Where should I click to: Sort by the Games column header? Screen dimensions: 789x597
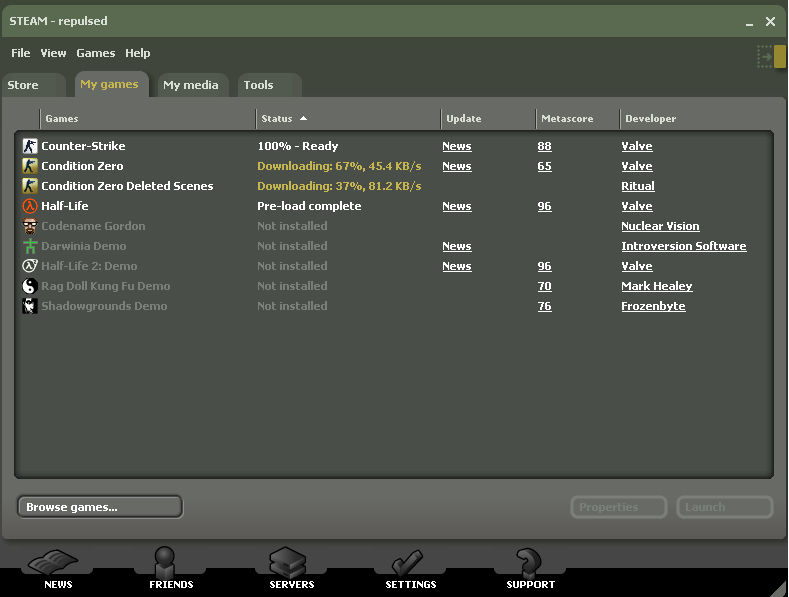pos(147,119)
